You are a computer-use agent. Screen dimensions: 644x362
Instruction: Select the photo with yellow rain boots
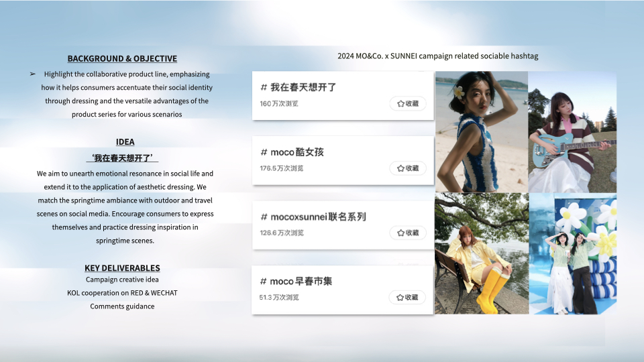(481, 253)
